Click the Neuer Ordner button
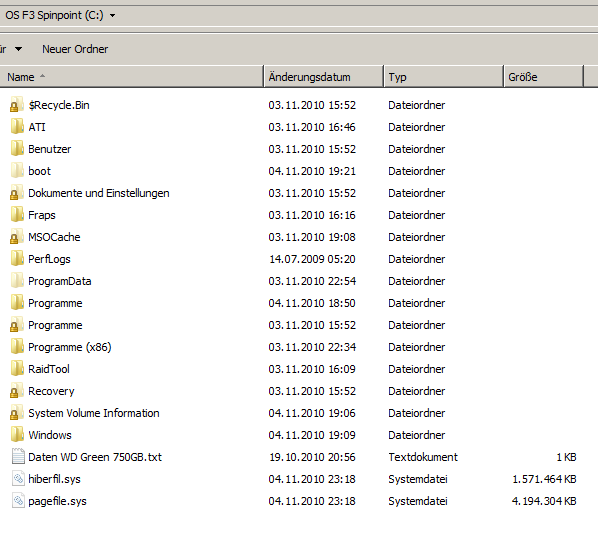Image resolution: width=598 pixels, height=535 pixels. click(x=75, y=49)
